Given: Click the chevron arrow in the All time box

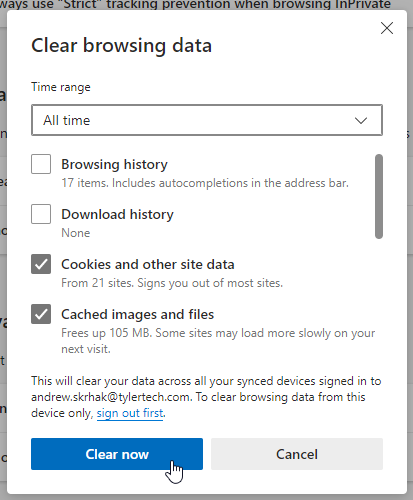Looking at the screenshot, I should (x=361, y=120).
